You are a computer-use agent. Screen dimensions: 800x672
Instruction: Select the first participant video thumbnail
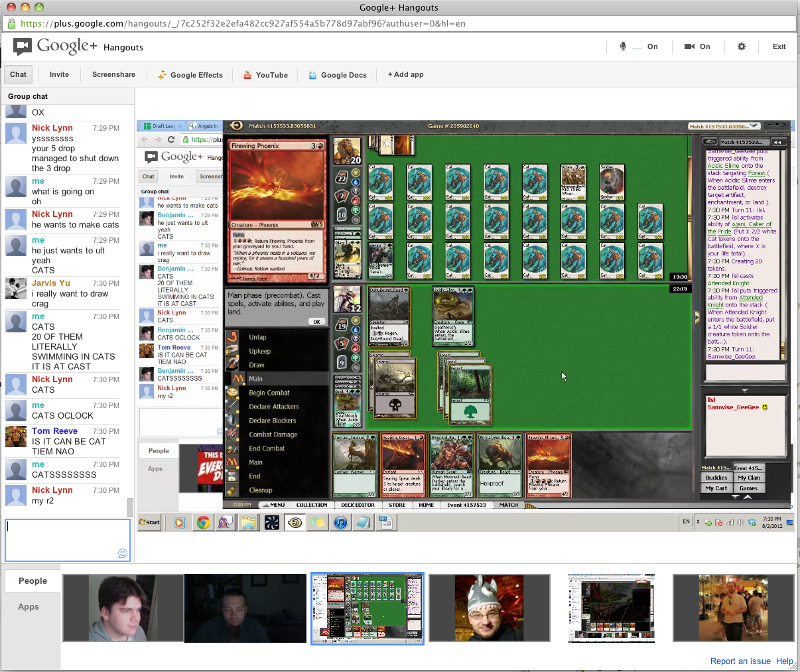coord(123,608)
